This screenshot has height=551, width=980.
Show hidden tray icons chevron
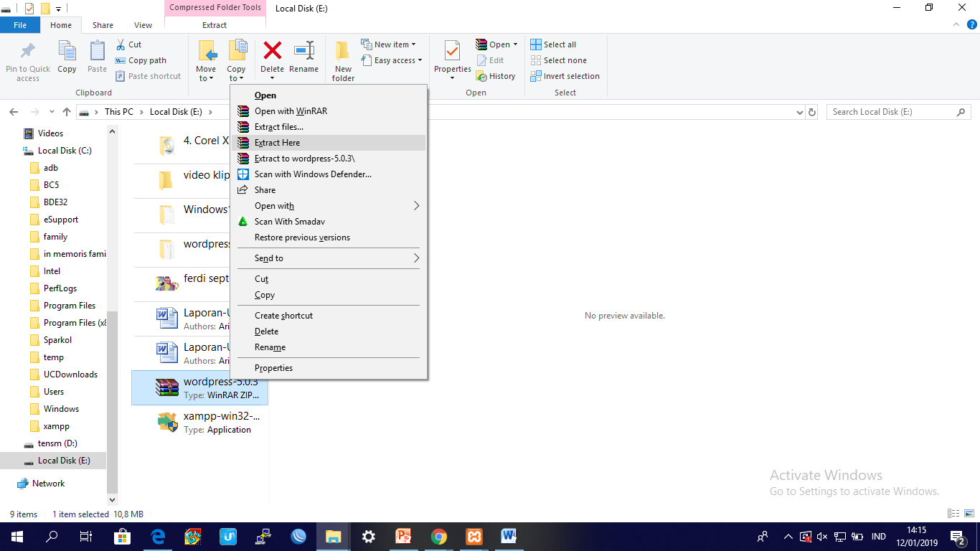[788, 537]
